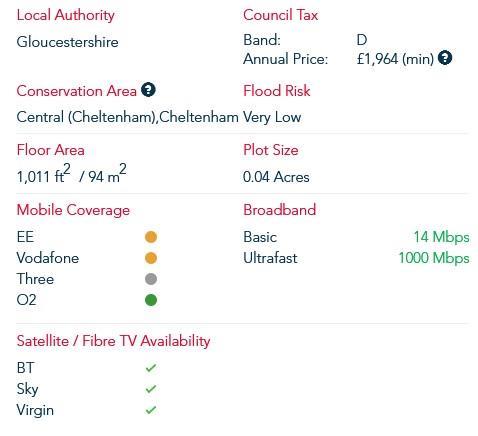The image size is (478, 436).
Task: Select the Gloucestershire local authority text
Action: coord(67,42)
